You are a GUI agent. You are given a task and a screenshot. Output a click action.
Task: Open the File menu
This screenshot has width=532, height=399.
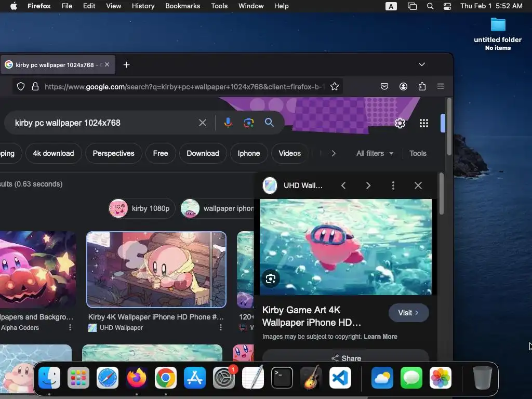pos(67,6)
